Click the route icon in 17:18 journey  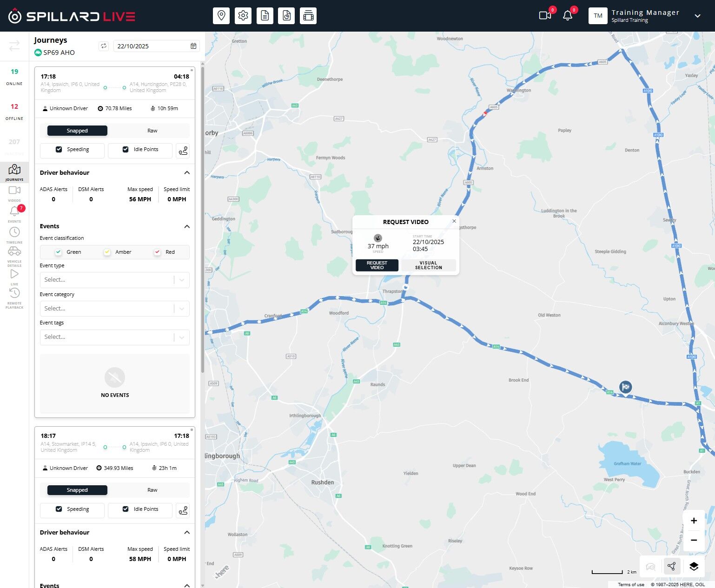tap(183, 151)
